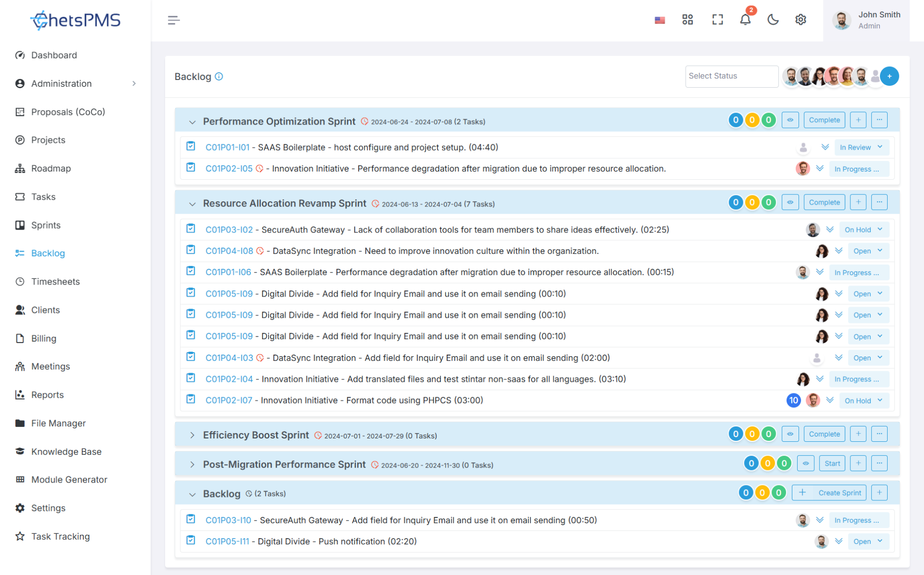The image size is (924, 575).
Task: Toggle dark mode moon icon
Action: [773, 20]
